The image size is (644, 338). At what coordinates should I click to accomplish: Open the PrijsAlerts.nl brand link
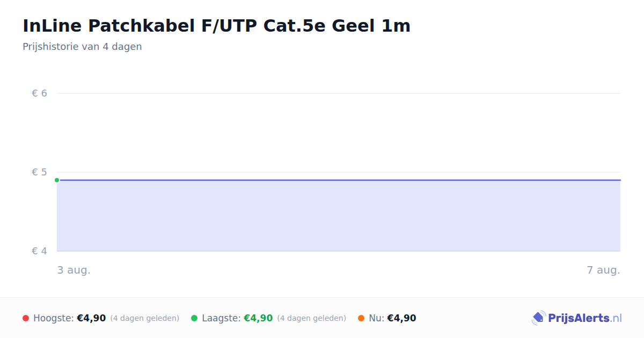577,318
